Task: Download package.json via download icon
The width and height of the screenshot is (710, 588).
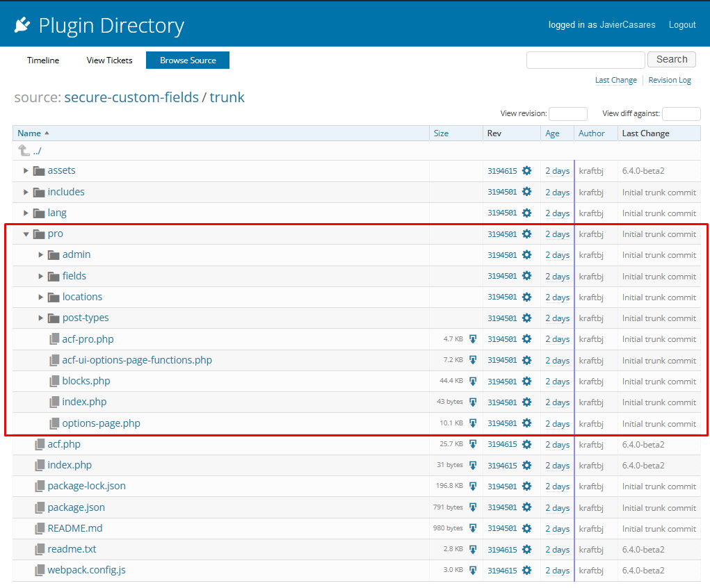Action: click(x=473, y=507)
